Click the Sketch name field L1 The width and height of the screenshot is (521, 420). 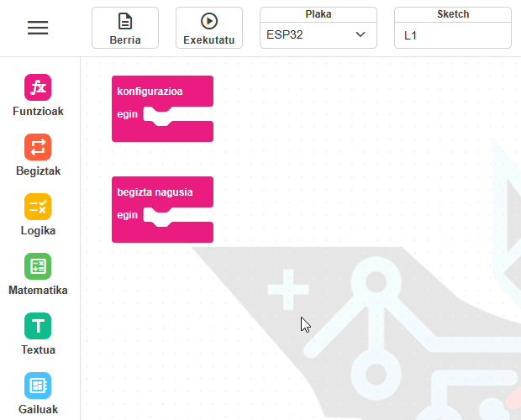click(x=453, y=35)
